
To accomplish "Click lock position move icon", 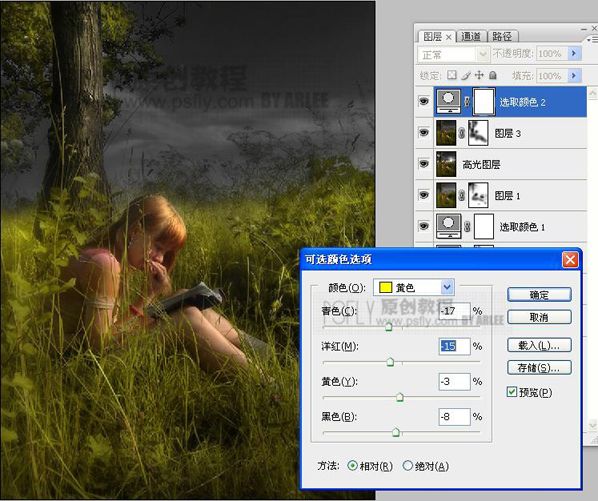I will [x=479, y=75].
